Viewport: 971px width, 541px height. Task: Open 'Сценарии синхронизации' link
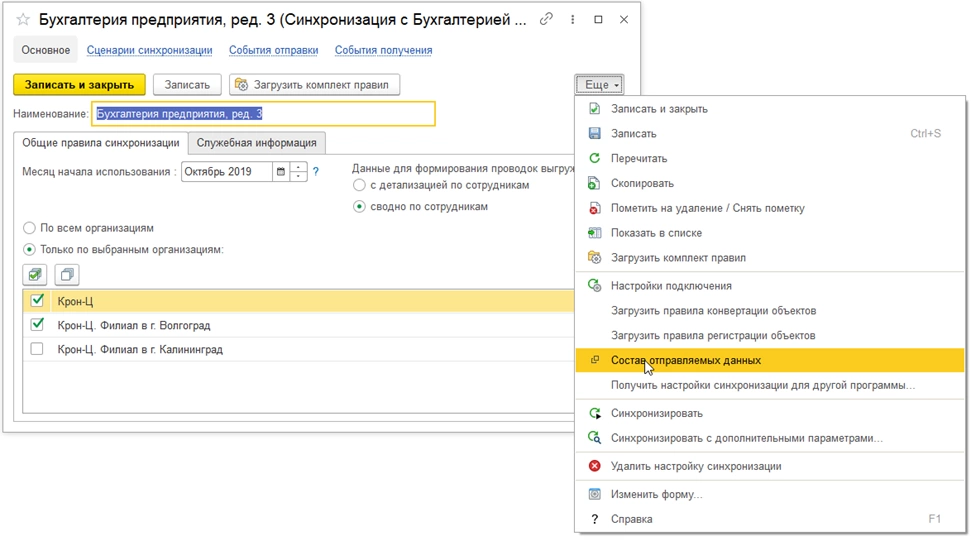click(149, 50)
